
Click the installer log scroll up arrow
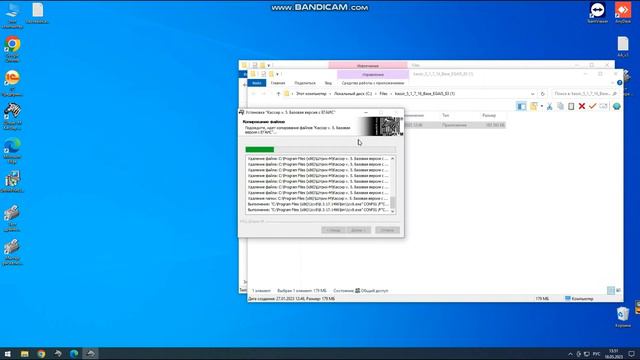click(x=393, y=158)
